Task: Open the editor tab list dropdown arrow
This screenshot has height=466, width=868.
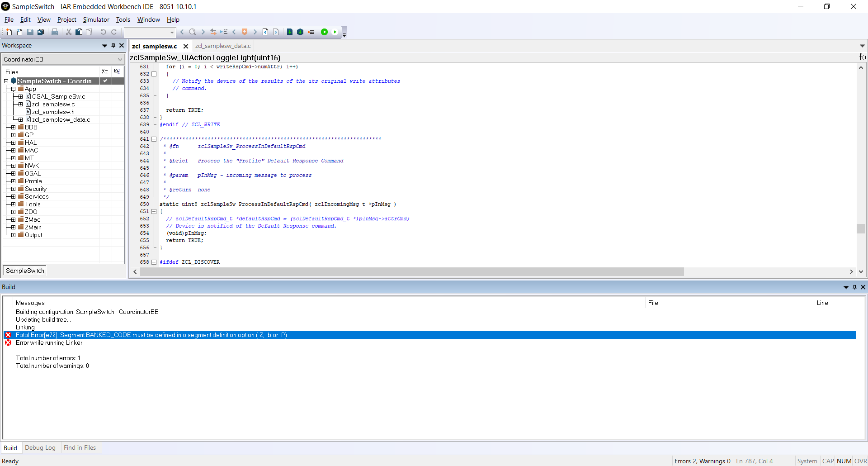Action: click(x=862, y=46)
